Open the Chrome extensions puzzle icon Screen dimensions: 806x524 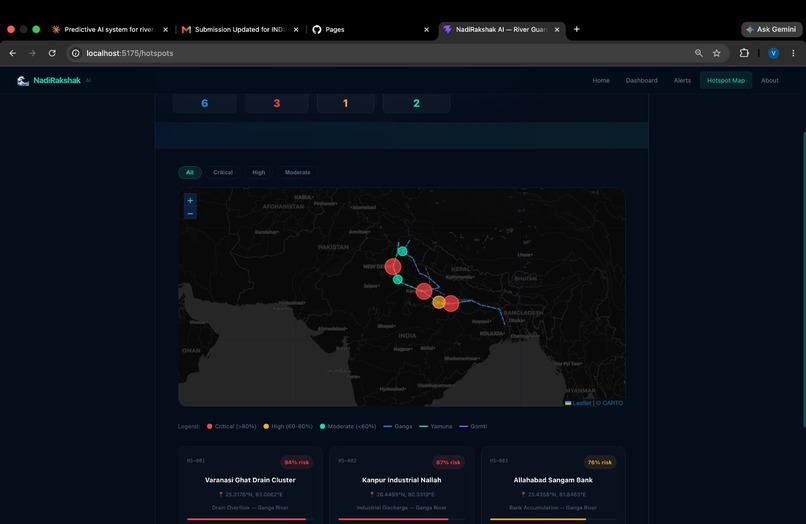(x=744, y=53)
